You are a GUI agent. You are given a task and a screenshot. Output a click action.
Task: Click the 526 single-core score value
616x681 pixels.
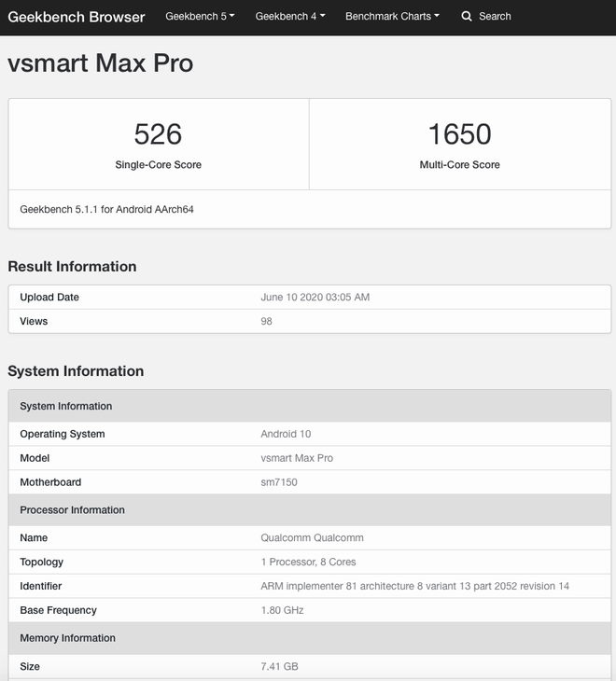[x=158, y=133]
